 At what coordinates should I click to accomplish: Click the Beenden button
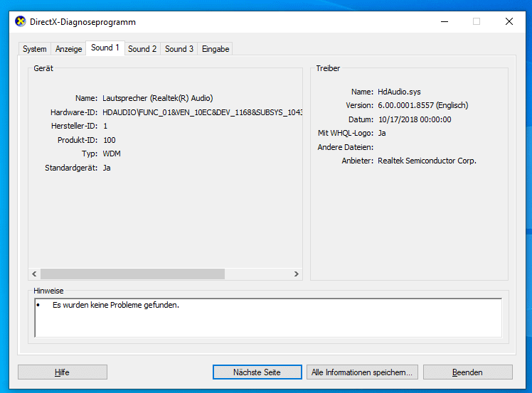tap(467, 372)
